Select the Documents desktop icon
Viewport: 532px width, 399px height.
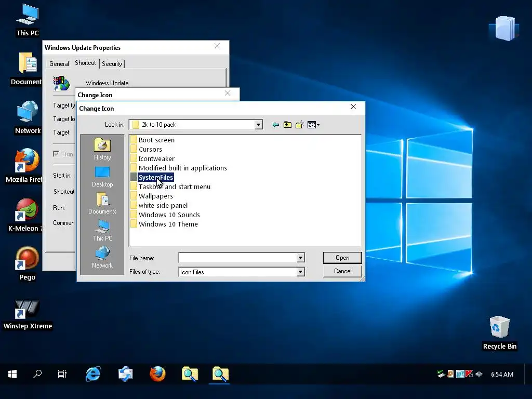26,69
